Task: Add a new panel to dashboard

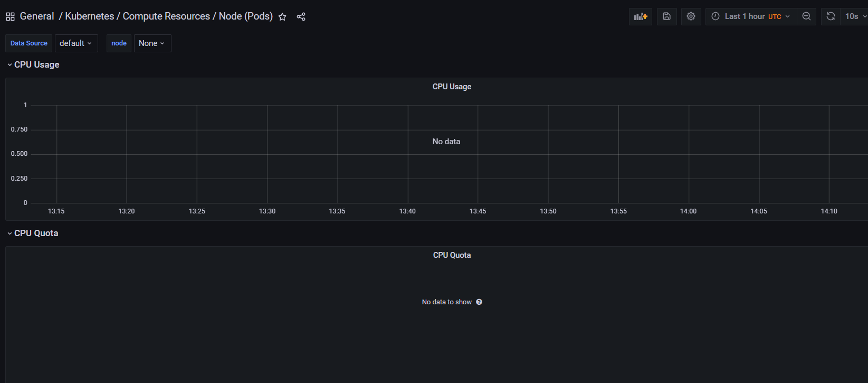Action: tap(641, 16)
